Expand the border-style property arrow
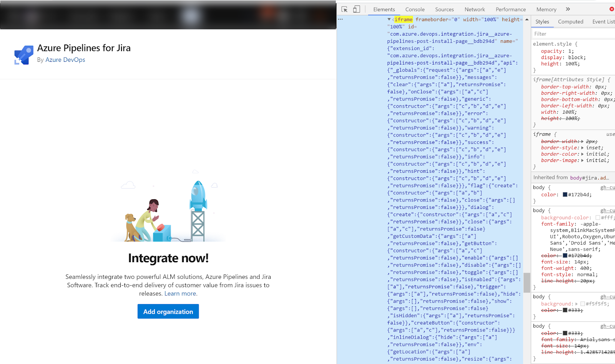This screenshot has height=364, width=615. [582, 147]
